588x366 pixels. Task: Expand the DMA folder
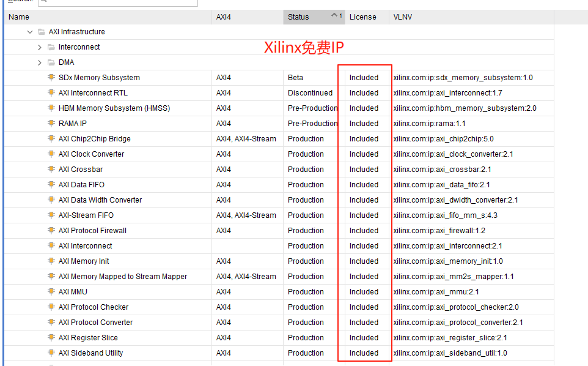point(39,62)
